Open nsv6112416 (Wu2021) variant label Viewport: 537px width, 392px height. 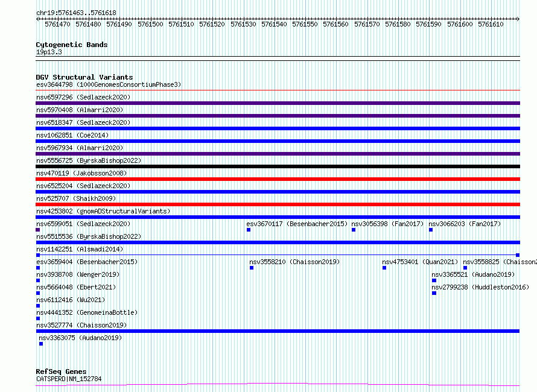click(x=71, y=300)
